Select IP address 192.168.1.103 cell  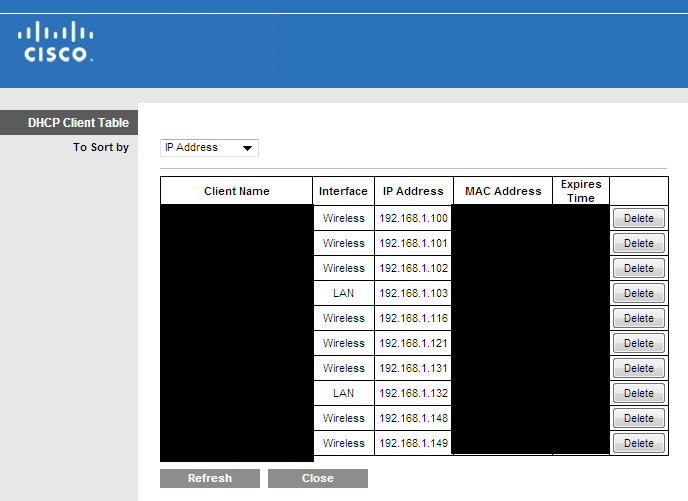pos(413,293)
